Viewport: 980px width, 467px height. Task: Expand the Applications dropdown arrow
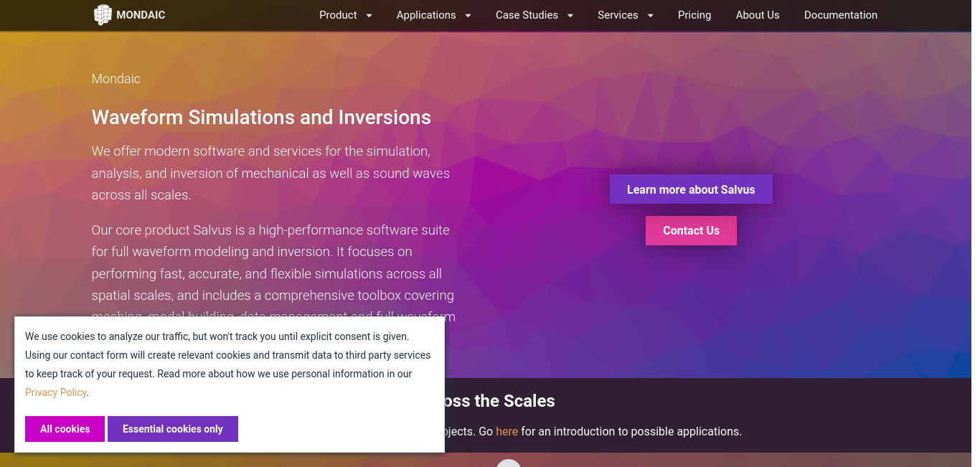(x=468, y=16)
